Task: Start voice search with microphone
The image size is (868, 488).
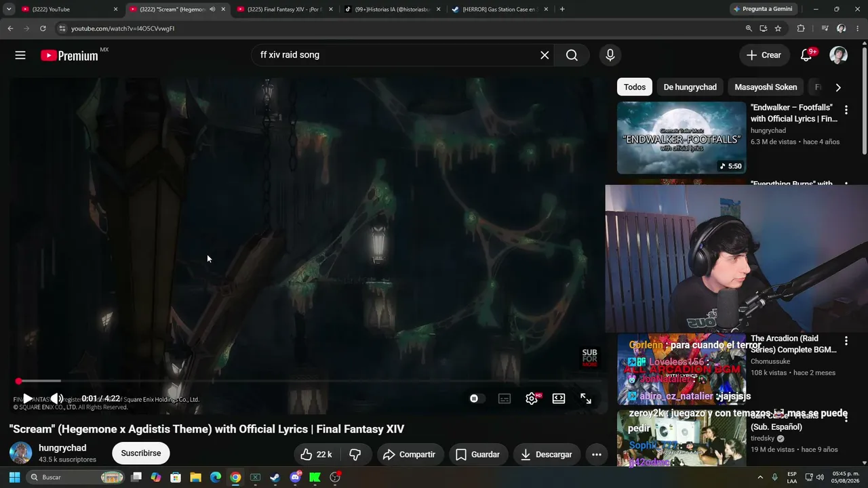Action: (610, 55)
